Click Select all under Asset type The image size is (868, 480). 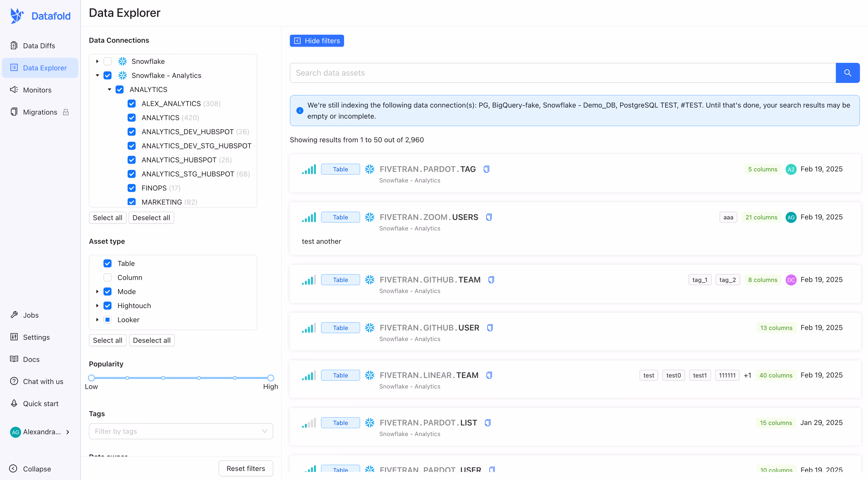pos(107,341)
